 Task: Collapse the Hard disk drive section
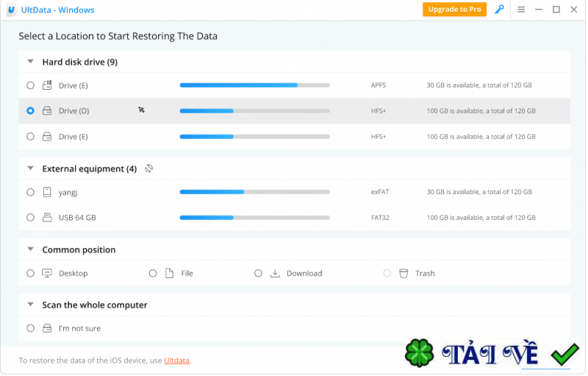tap(31, 63)
